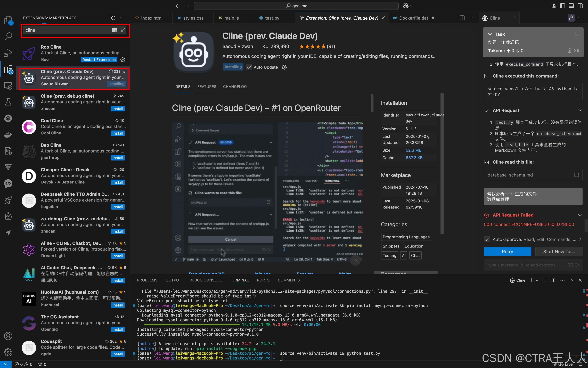Screen dimensions: 588x368
Task: Open Cline extension settings gear next to Auto Update
Action: pos(284,67)
